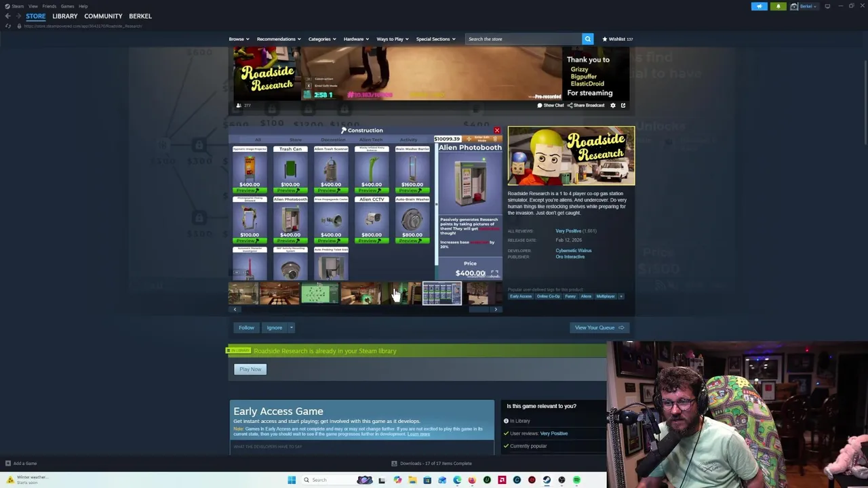Screen dimensions: 868x488
Task: Open the green notifications bell
Action: point(778,6)
